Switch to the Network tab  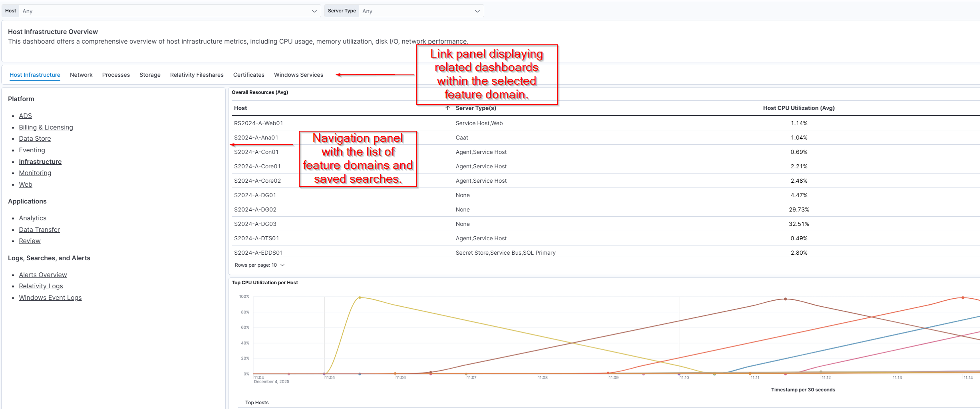pos(81,75)
